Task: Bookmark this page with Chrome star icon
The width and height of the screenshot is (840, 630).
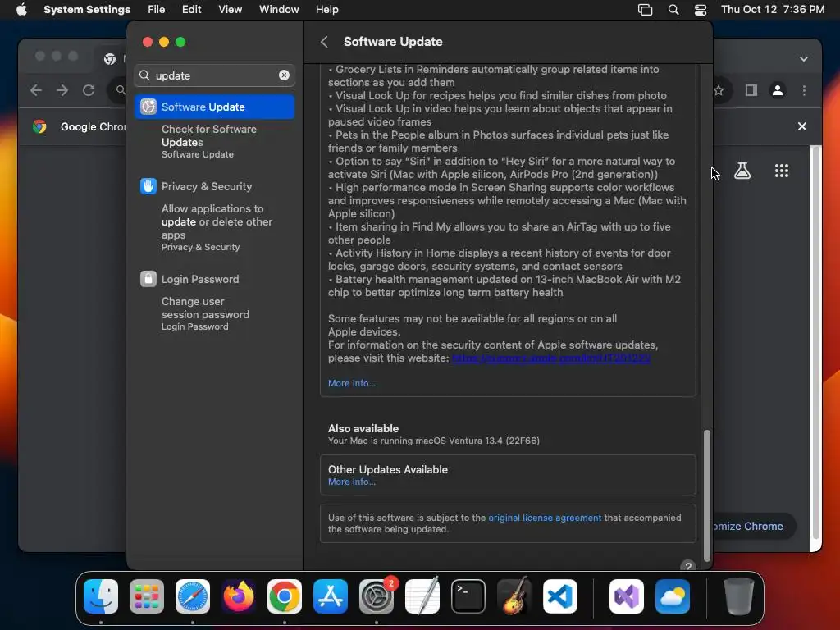Action: pyautogui.click(x=719, y=90)
